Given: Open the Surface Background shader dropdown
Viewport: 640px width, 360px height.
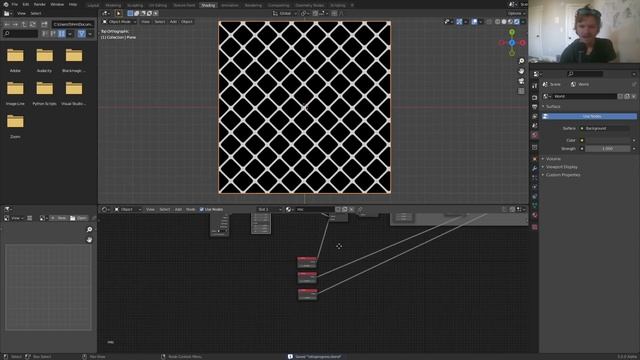Looking at the screenshot, I should tap(607, 128).
